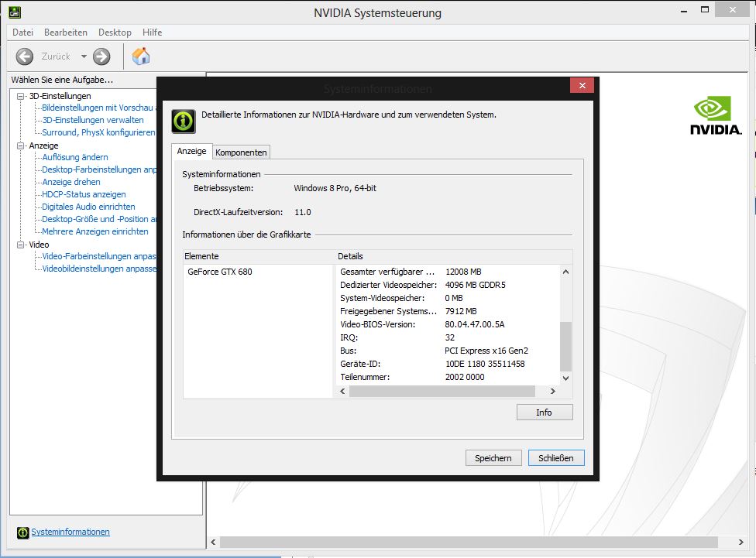Minimize the NVIDIA Systemsteuerung window
Image resolution: width=756 pixels, height=558 pixels.
click(684, 10)
